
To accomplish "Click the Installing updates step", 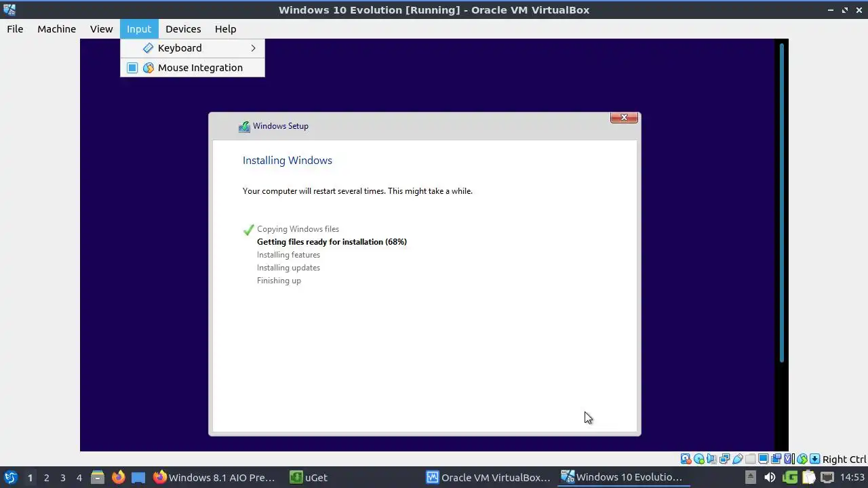I will (288, 268).
